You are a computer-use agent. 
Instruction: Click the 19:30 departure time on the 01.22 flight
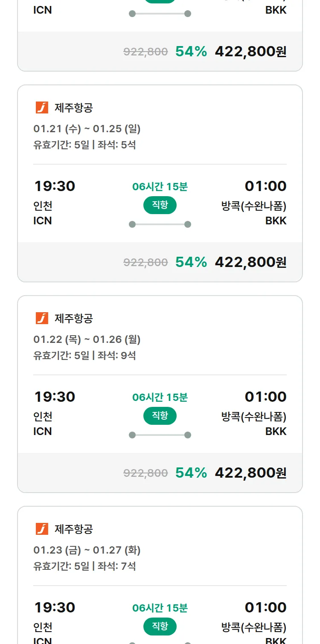[55, 397]
